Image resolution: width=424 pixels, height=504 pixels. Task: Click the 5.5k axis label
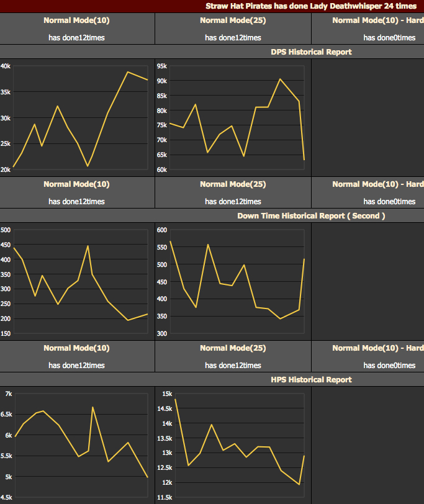pyautogui.click(x=6, y=456)
